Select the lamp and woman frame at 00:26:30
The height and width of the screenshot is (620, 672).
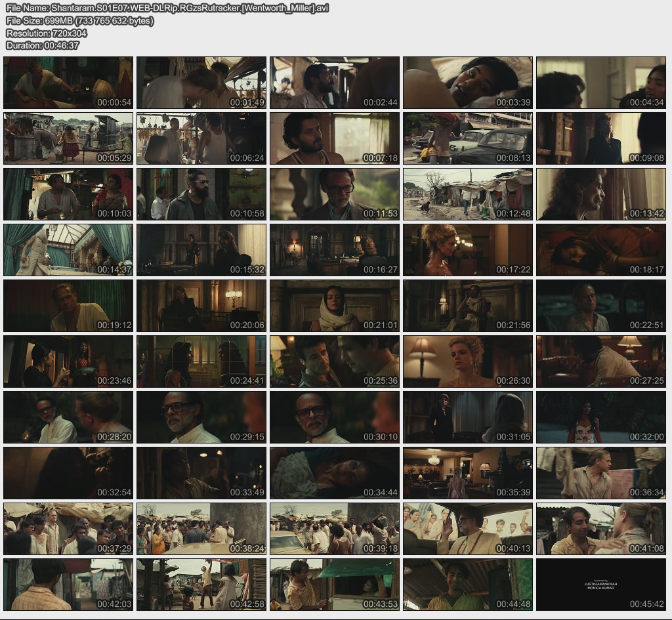pyautogui.click(x=468, y=362)
